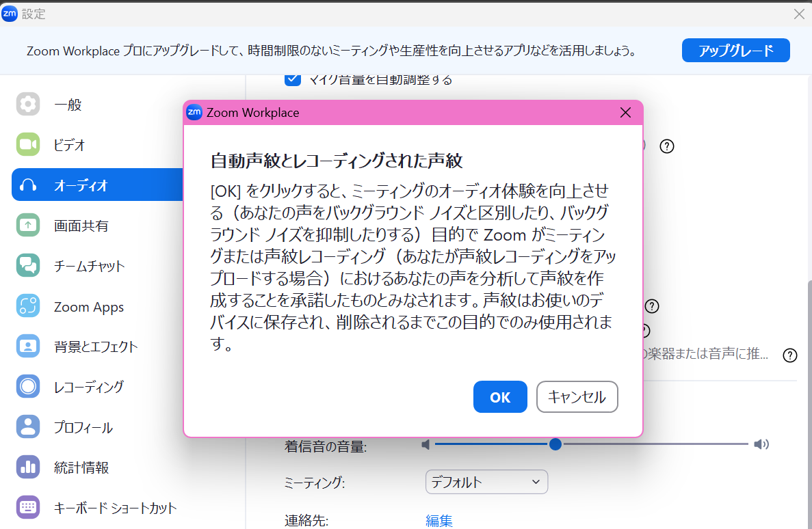This screenshot has height=529, width=812.
Task: Click the Zoom Apps icon
Action: point(28,306)
